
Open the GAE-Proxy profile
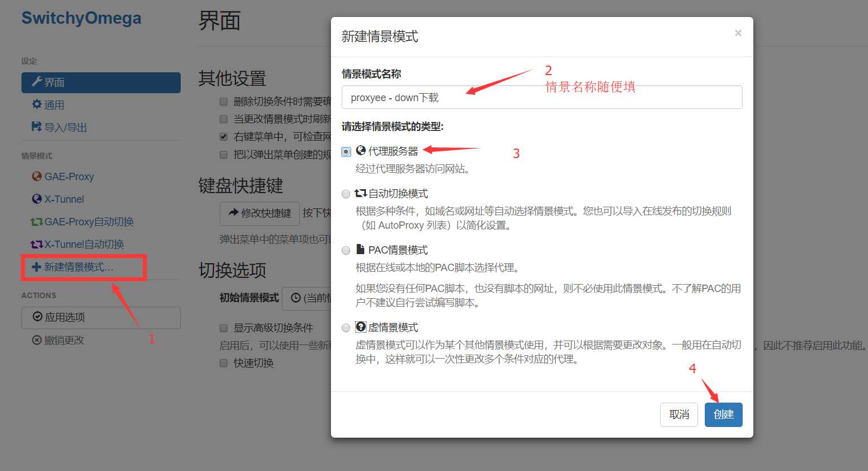tap(101, 177)
